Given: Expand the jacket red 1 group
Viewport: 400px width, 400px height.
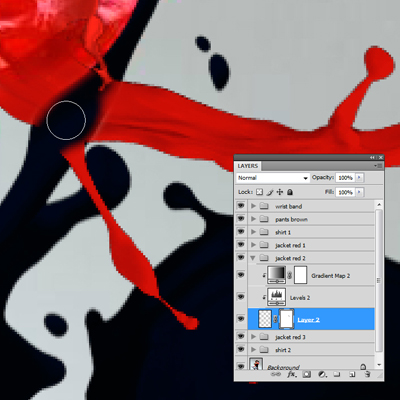Looking at the screenshot, I should pyautogui.click(x=253, y=245).
